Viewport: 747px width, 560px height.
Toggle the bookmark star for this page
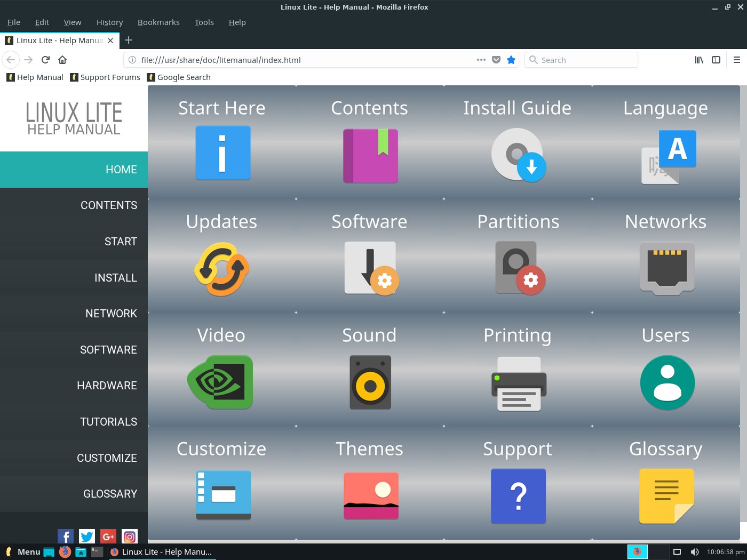(x=511, y=60)
